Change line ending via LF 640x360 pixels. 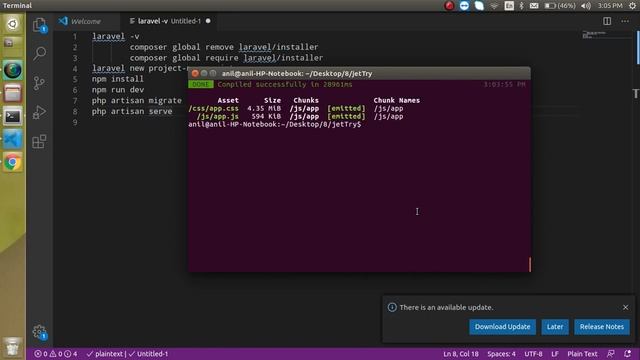click(555, 354)
